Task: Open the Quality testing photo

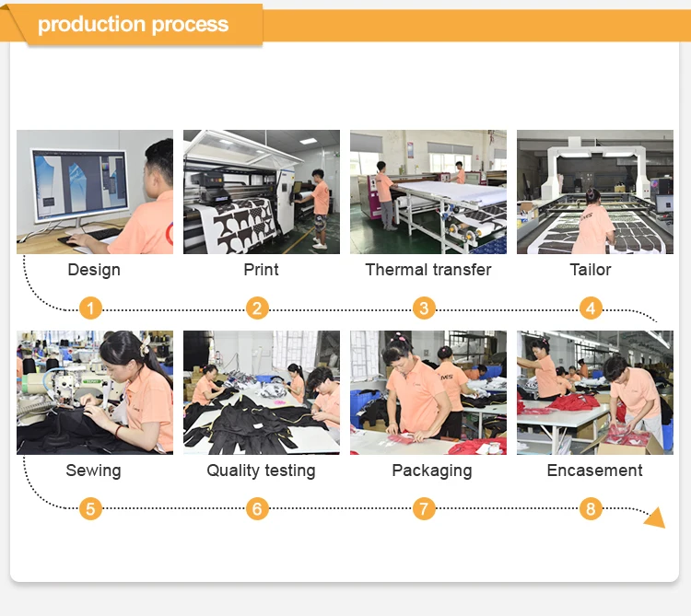Action: (x=262, y=393)
